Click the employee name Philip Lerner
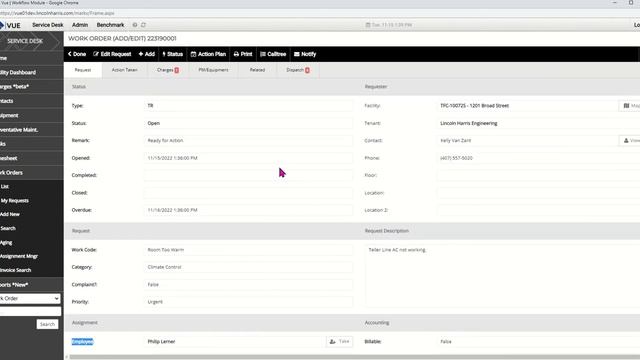640x360 pixels. pos(161,342)
